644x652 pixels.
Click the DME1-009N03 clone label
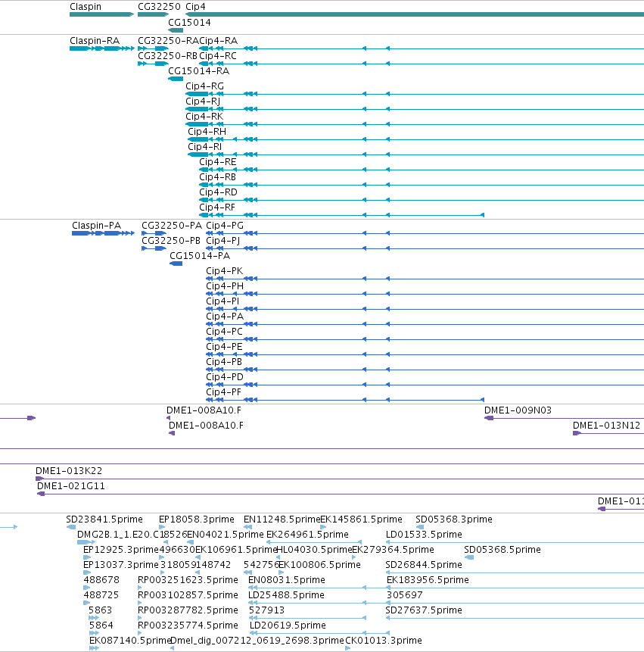tap(518, 410)
